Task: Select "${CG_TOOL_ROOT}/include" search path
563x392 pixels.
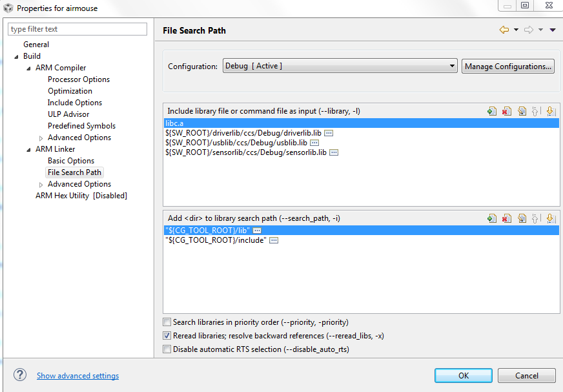Action: [216, 240]
